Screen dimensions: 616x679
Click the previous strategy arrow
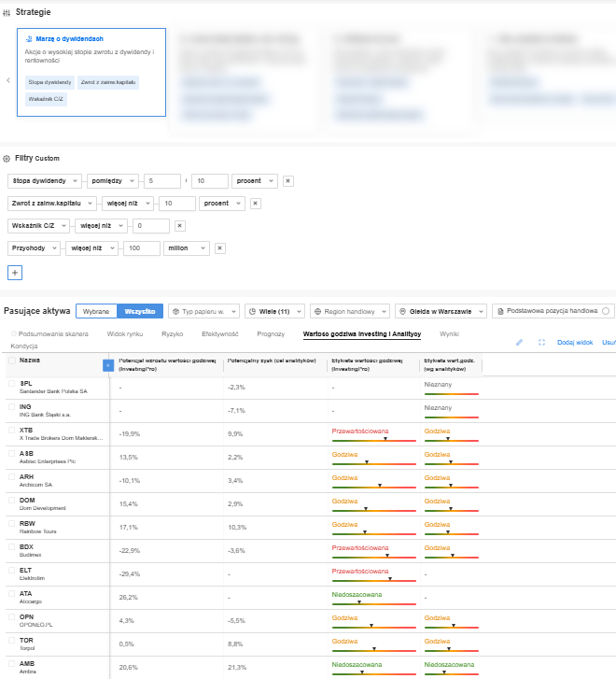pos(8,80)
